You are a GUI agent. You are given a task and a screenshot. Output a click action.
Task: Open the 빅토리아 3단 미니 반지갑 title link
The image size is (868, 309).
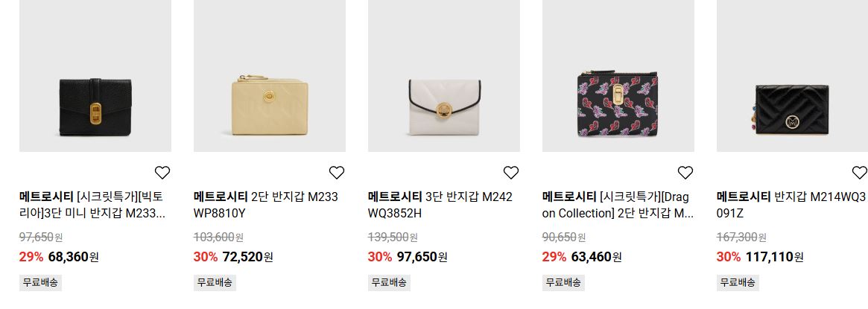coord(92,205)
